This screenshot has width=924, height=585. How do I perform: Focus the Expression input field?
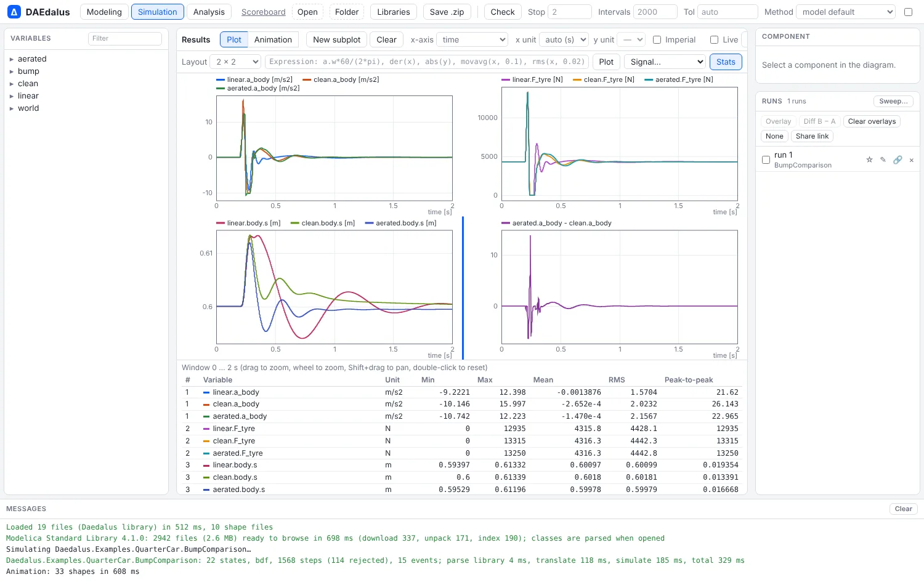coord(427,62)
